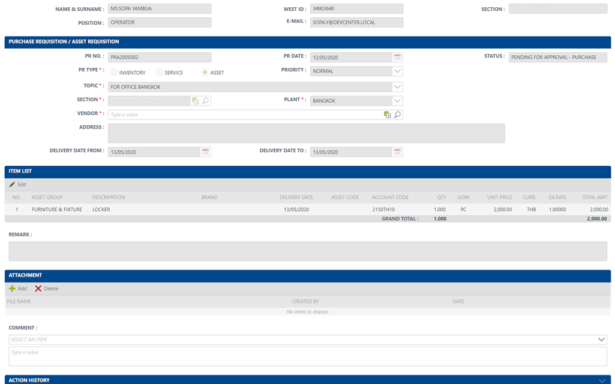This screenshot has height=384, width=615.
Task: Expand the Action History section chevron
Action: coord(602,380)
